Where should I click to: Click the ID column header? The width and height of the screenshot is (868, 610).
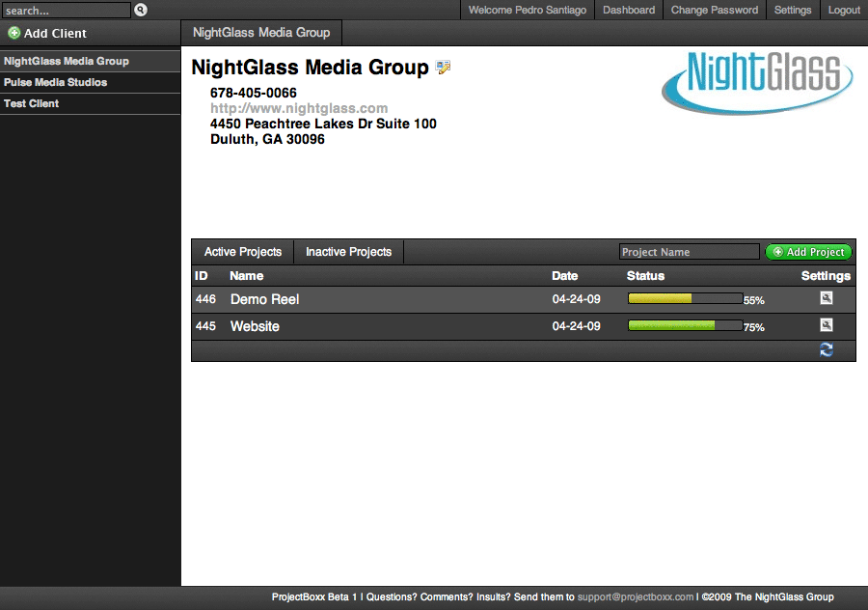click(x=201, y=276)
